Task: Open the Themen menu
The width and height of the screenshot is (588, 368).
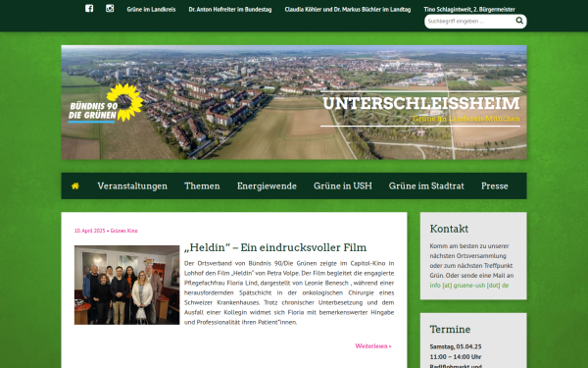Action: (x=202, y=185)
